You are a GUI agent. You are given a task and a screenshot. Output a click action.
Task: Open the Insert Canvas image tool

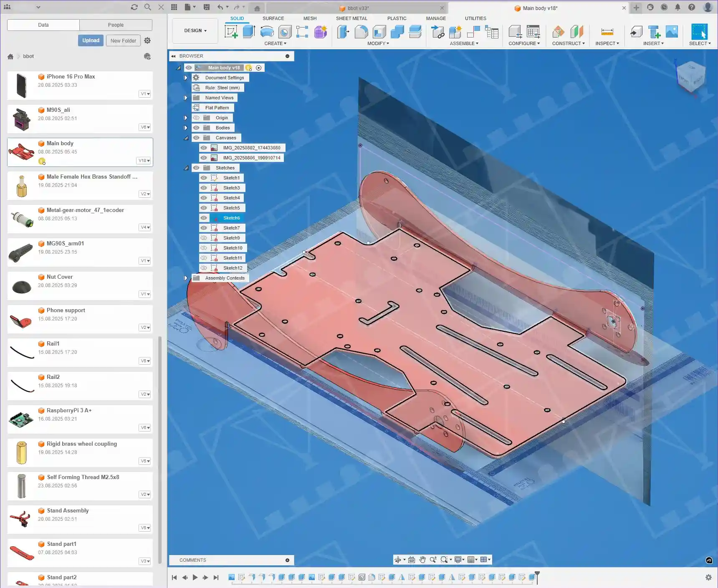[x=672, y=32]
